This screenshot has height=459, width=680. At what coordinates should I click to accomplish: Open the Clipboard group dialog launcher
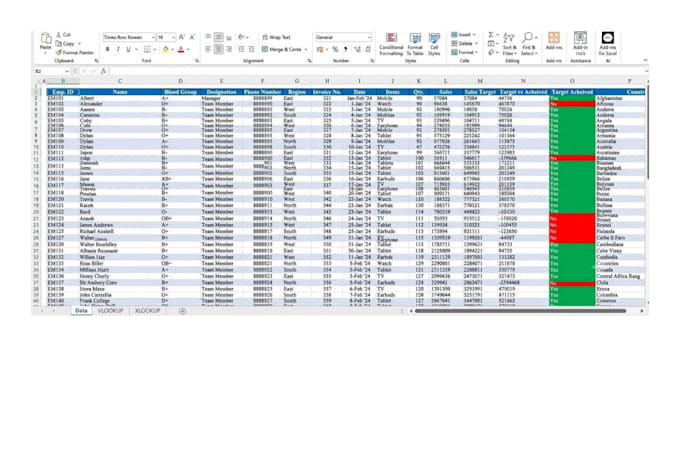coord(96,61)
